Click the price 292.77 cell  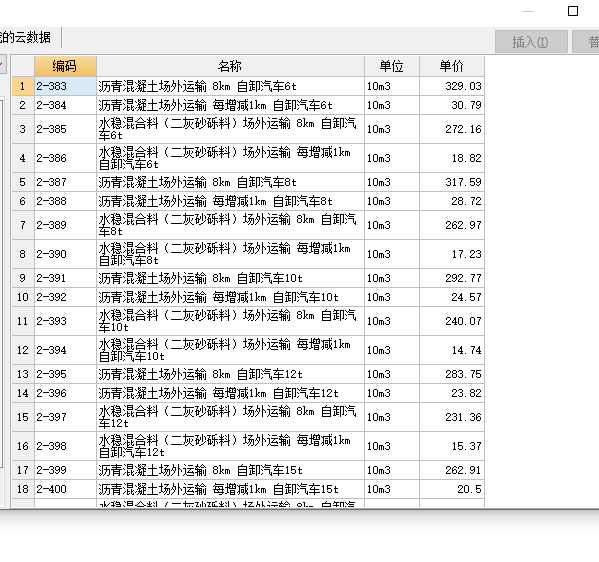452,278
